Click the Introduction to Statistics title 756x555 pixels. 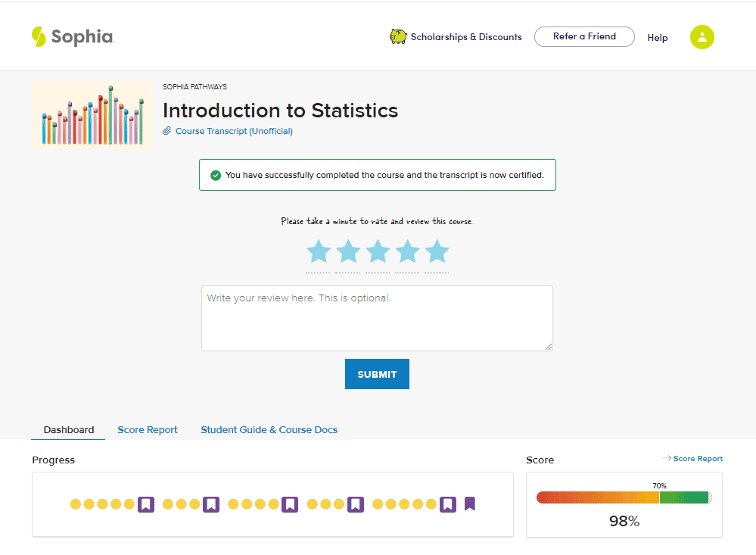click(x=281, y=111)
